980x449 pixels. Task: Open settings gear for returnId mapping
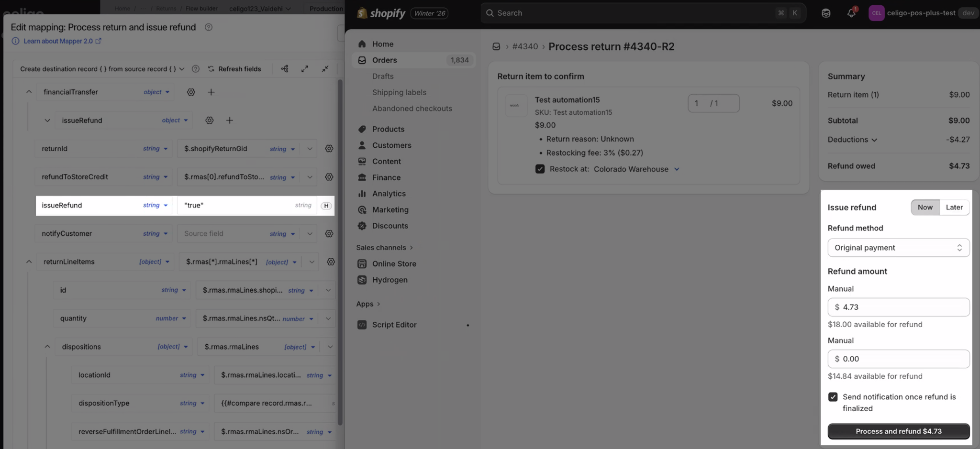329,149
